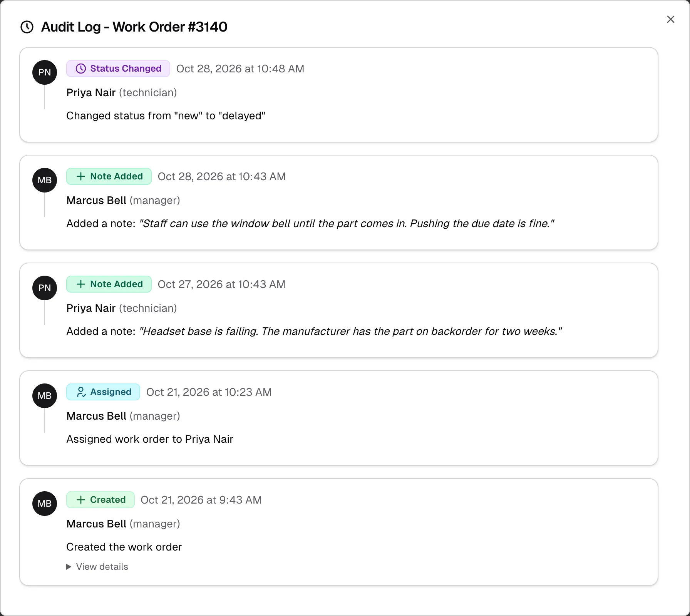Select the backorder note text by Priya Nair
Screen dimensions: 690x616
click(x=350, y=331)
